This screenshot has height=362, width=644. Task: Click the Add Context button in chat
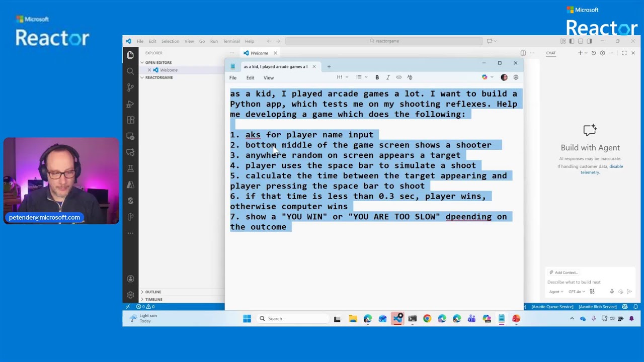pos(563,273)
